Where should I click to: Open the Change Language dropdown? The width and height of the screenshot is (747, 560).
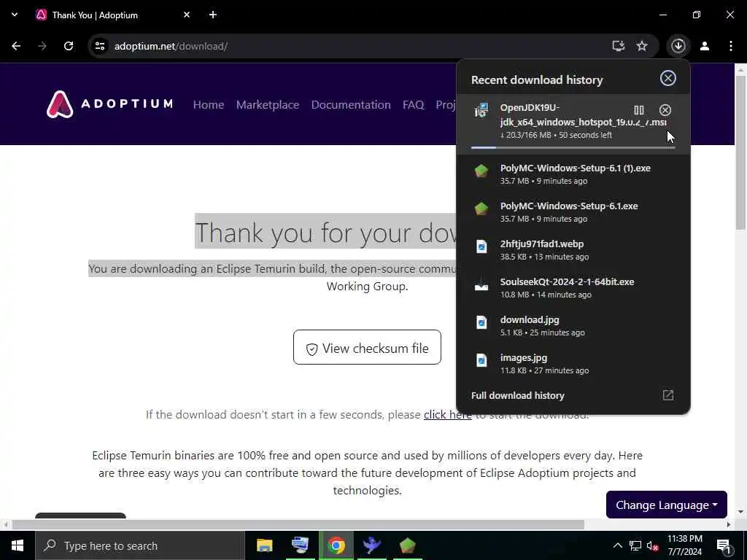pos(667,505)
